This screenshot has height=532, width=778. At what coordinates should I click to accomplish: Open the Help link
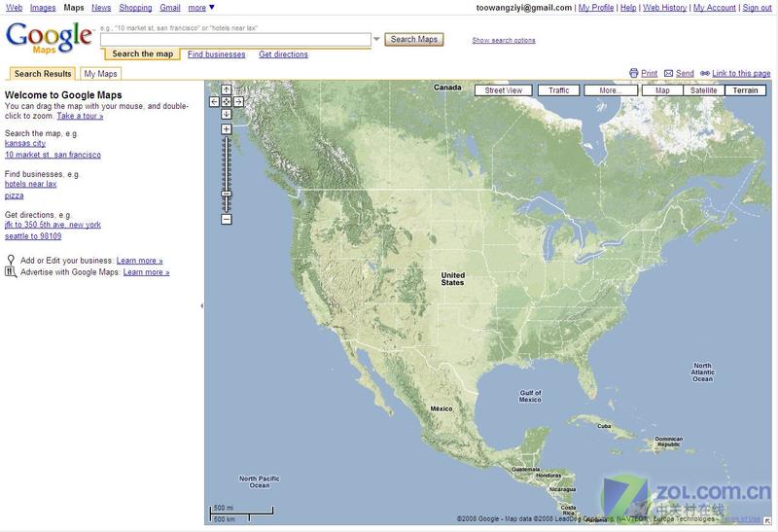click(x=628, y=8)
